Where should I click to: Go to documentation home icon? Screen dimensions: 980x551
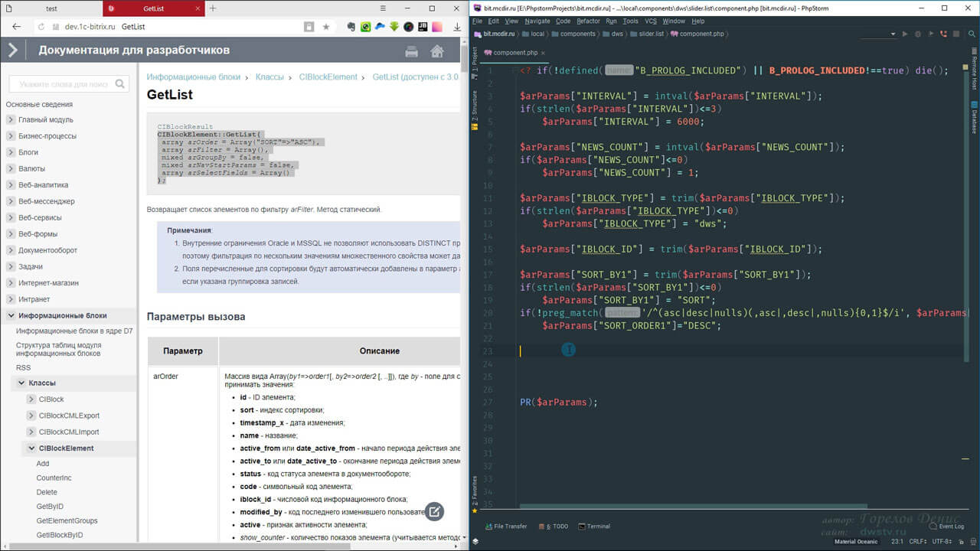coord(437,51)
